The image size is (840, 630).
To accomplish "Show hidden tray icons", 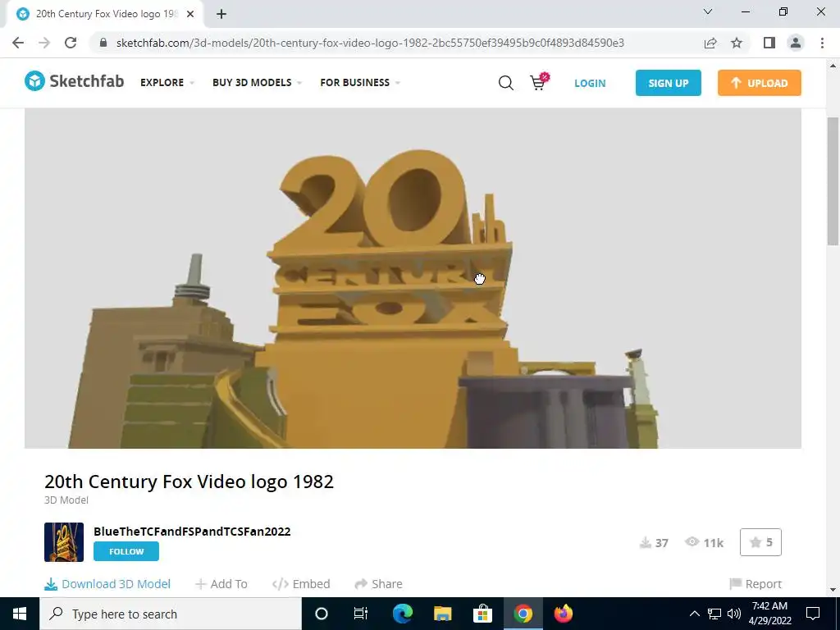I will (694, 614).
